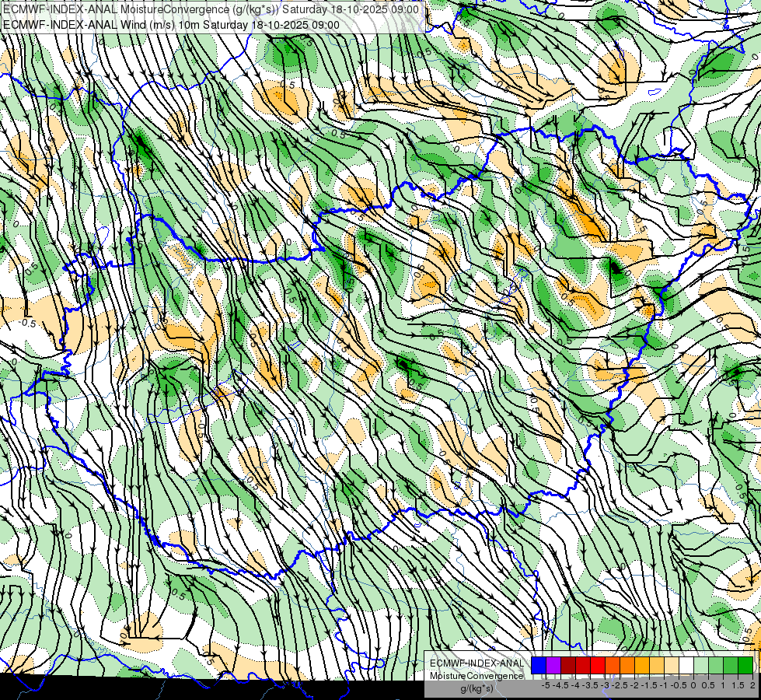Click the red-orange legend swatch (-3 to -2.5)
Viewport: 761px width, 700px height.
click(x=613, y=666)
